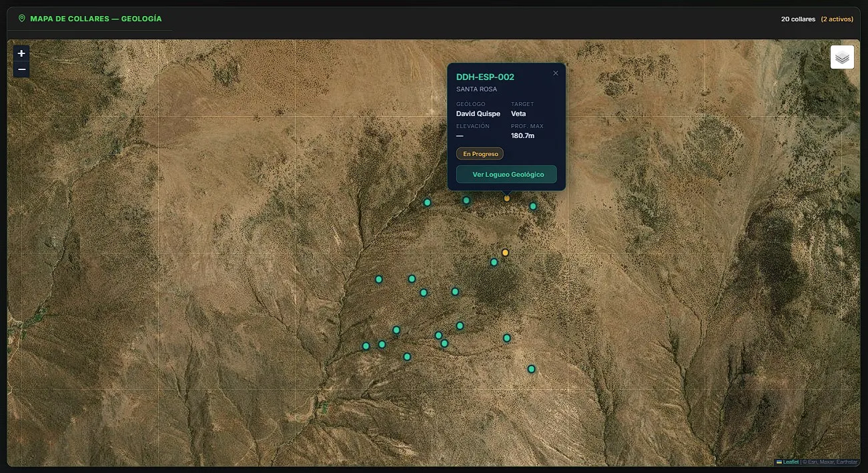Viewport: 868px width, 473px height.
Task: Open the map layers control
Action: pyautogui.click(x=842, y=57)
